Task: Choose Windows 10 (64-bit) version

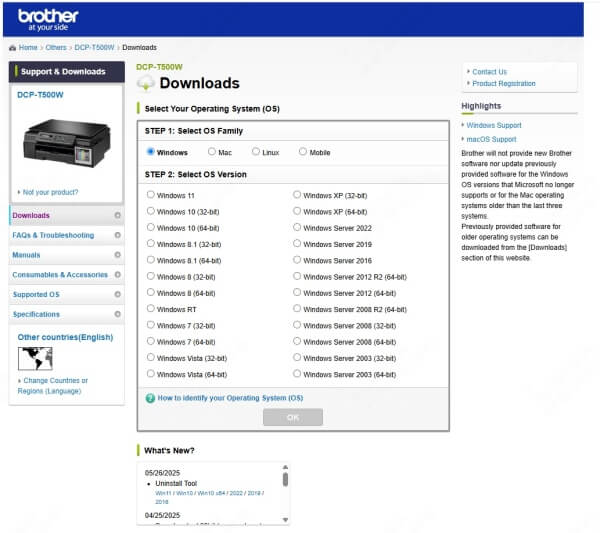Action: coord(151,227)
